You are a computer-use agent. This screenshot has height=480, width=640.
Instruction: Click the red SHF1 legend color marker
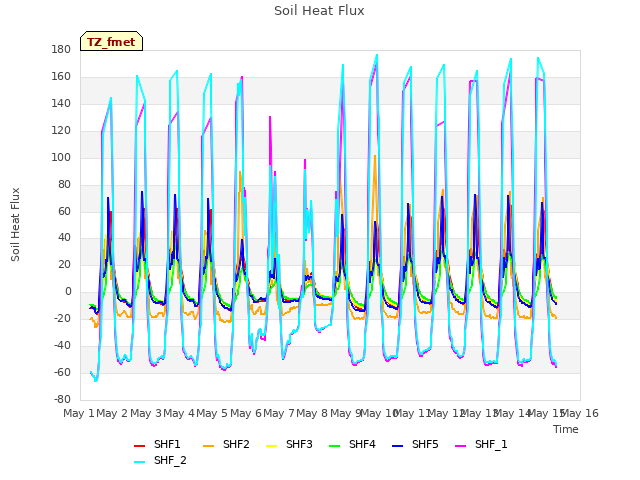click(139, 446)
